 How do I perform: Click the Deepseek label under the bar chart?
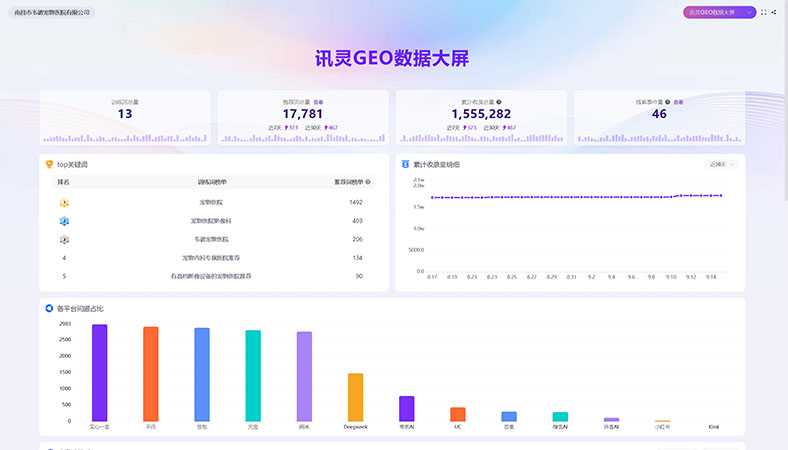point(355,427)
